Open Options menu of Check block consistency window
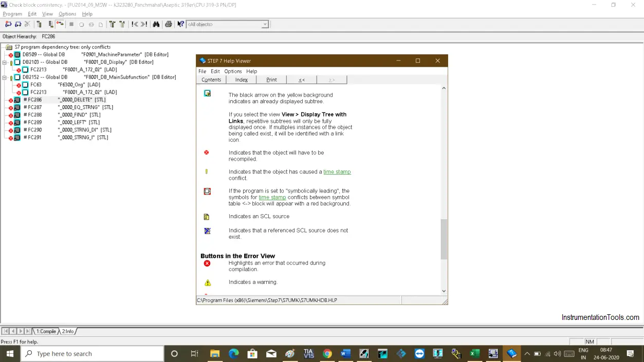 (x=67, y=14)
